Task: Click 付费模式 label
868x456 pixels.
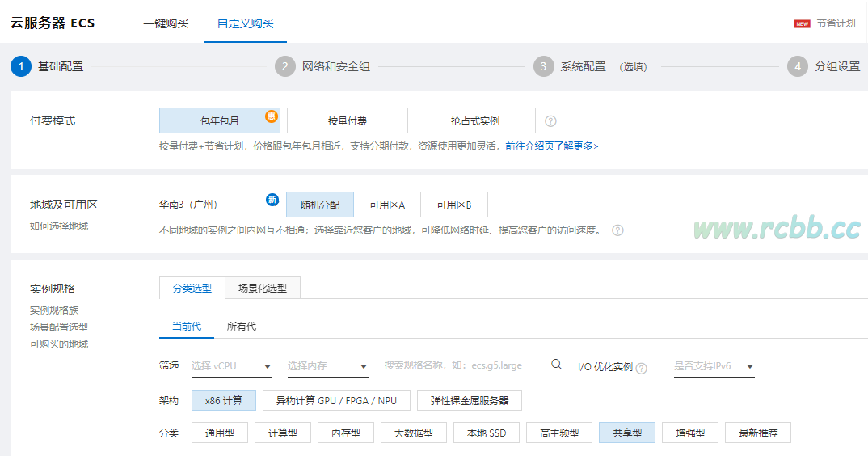Action: (x=53, y=120)
